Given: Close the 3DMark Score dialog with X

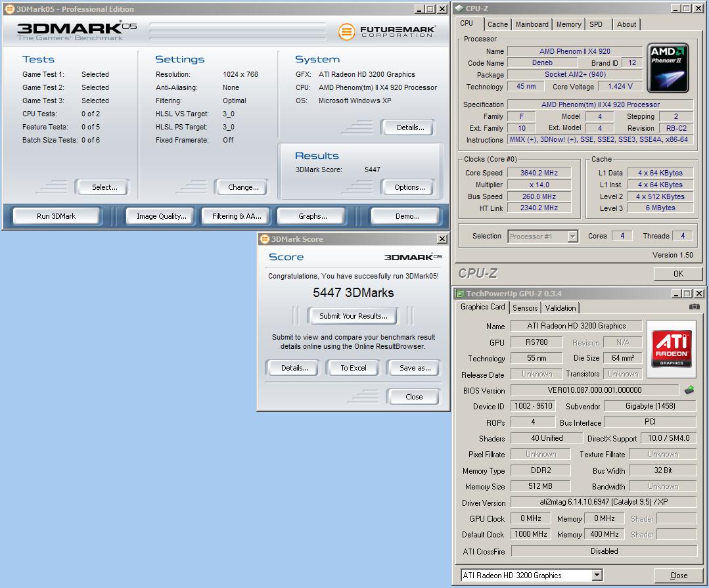Looking at the screenshot, I should point(442,239).
